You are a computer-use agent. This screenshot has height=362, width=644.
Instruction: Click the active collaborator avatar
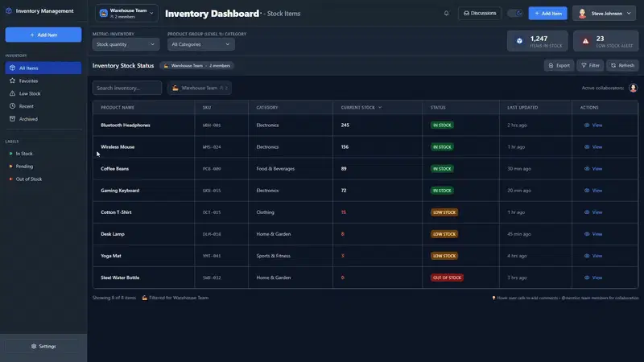(x=633, y=88)
